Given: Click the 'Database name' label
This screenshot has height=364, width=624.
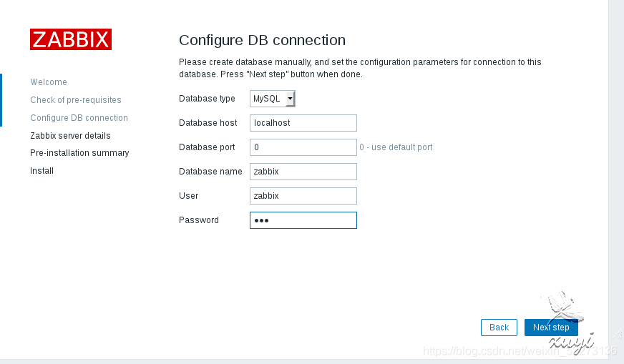Looking at the screenshot, I should [x=210, y=172].
